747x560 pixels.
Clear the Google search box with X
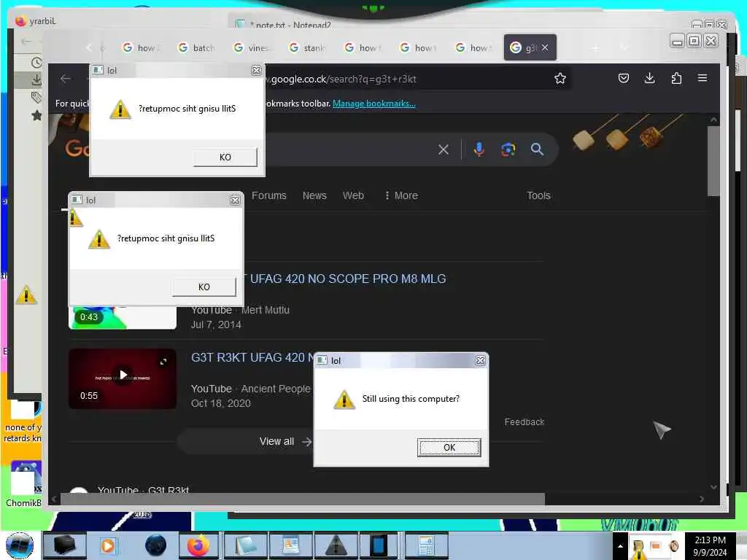point(444,149)
